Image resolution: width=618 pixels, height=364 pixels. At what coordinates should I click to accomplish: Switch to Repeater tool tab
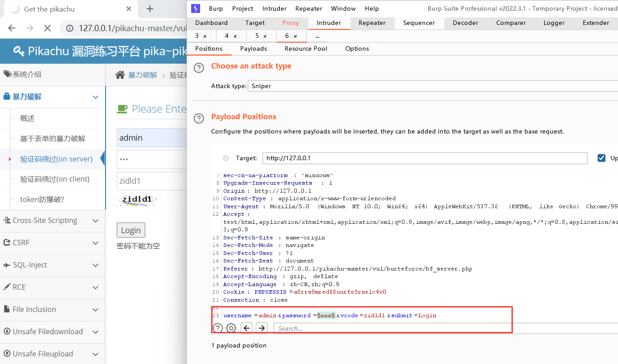tap(372, 23)
